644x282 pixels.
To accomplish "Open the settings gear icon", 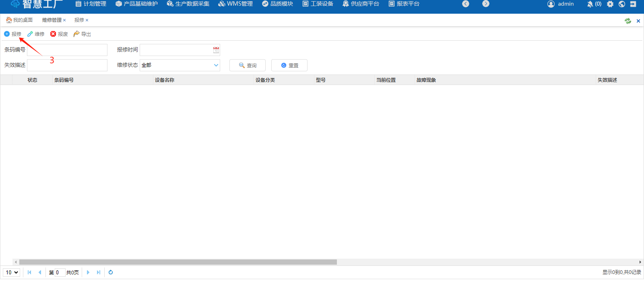I will (x=610, y=4).
